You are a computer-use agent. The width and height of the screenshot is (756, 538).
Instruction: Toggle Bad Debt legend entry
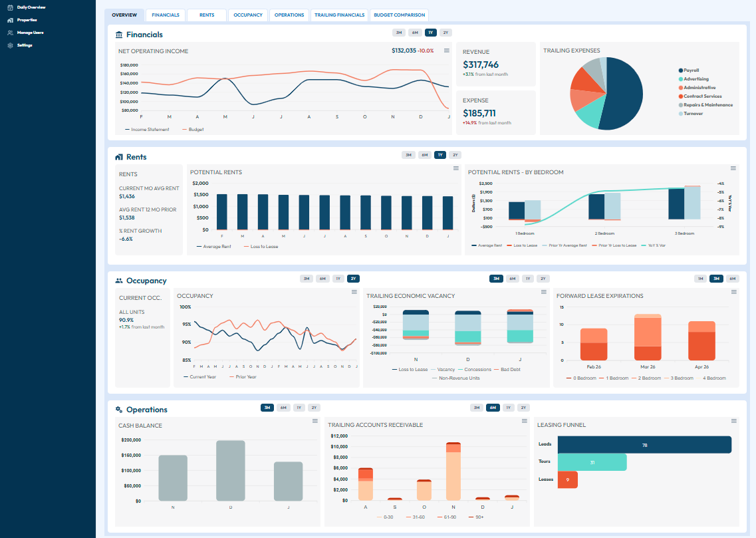pos(507,370)
